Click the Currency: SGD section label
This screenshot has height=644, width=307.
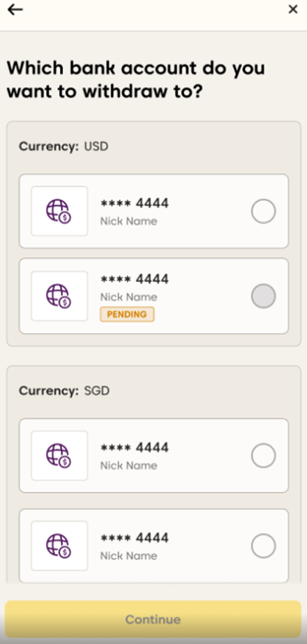pyautogui.click(x=64, y=391)
